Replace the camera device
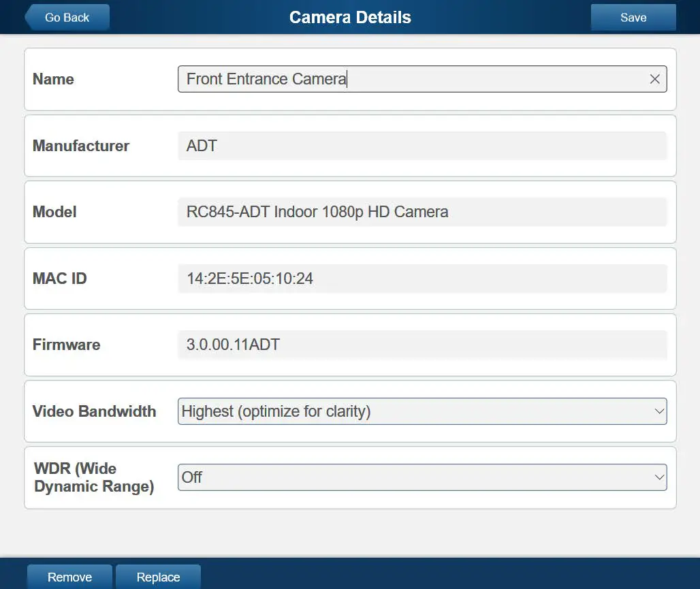This screenshot has height=589, width=700. point(158,577)
